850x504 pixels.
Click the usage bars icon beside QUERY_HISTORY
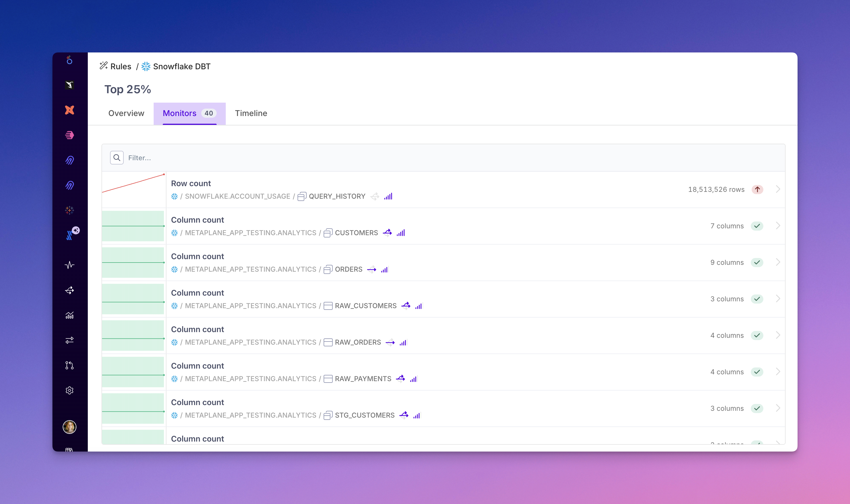388,196
